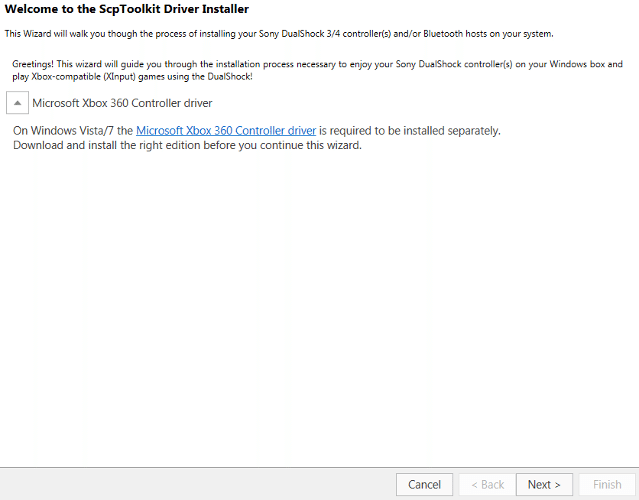Viewport: 639px width, 500px height.
Task: Open the Microsoft Xbox 360 Controller driver hyperlink
Action: 226,131
